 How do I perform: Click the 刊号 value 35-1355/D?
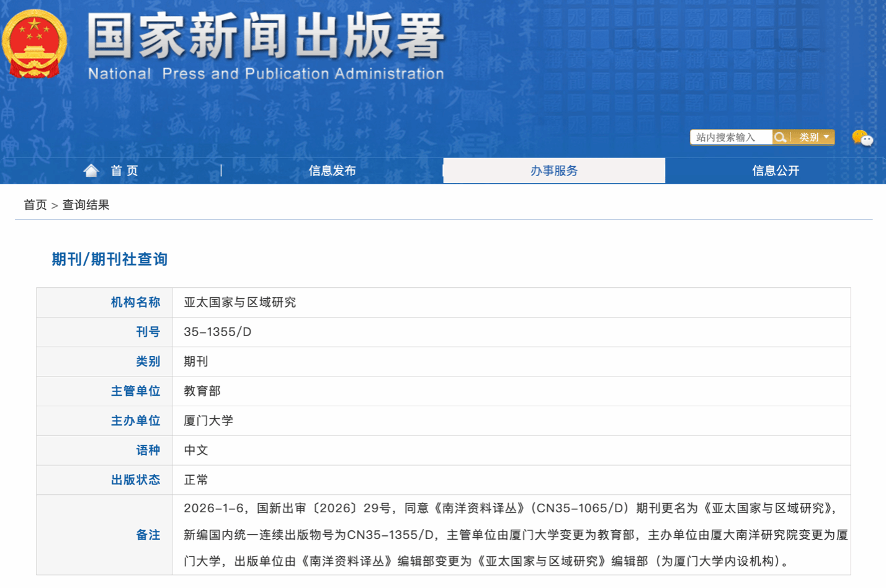coord(218,332)
